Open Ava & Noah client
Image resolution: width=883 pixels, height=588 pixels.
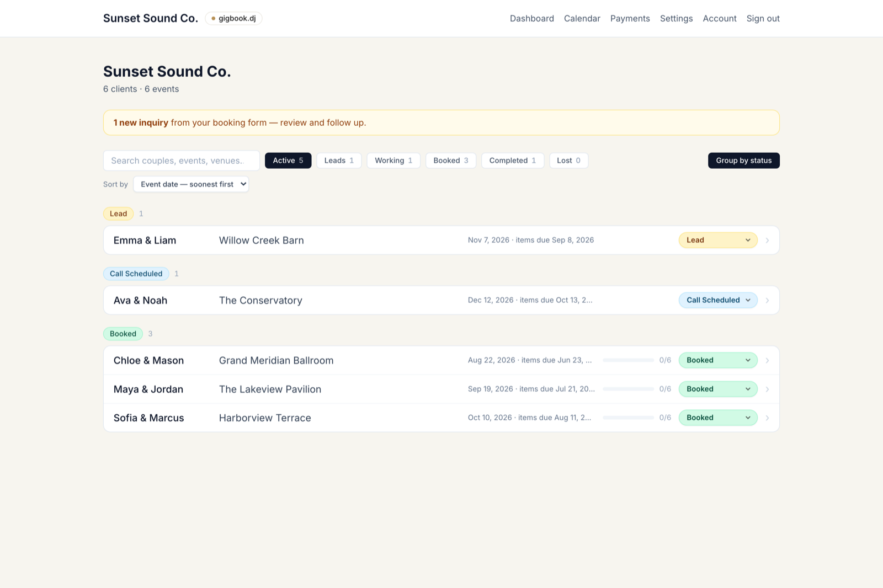(140, 301)
